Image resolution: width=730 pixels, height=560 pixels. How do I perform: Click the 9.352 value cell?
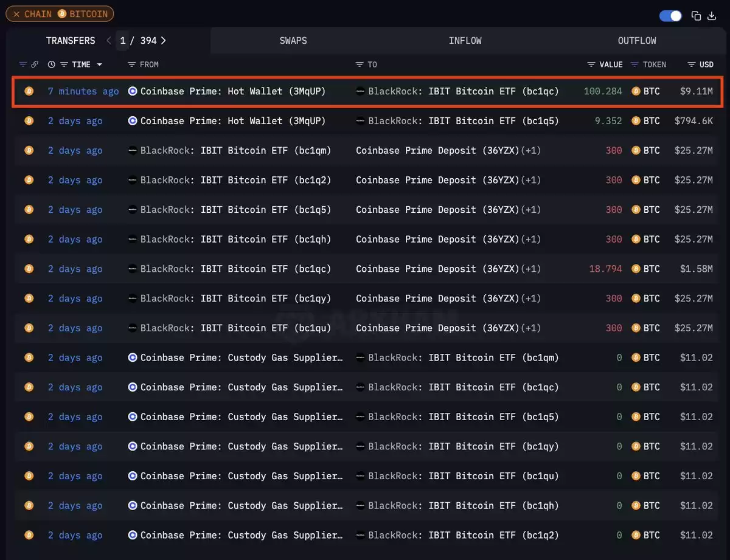(608, 121)
